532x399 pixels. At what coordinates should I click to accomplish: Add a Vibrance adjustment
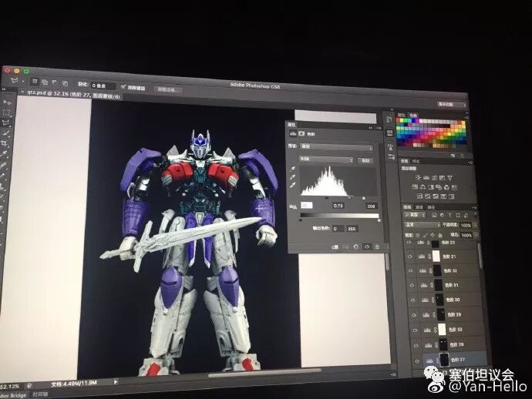tap(450, 177)
